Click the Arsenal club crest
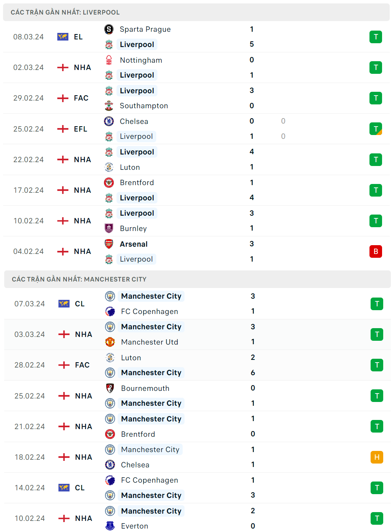Viewport: 392px width, 532px height. click(x=109, y=244)
